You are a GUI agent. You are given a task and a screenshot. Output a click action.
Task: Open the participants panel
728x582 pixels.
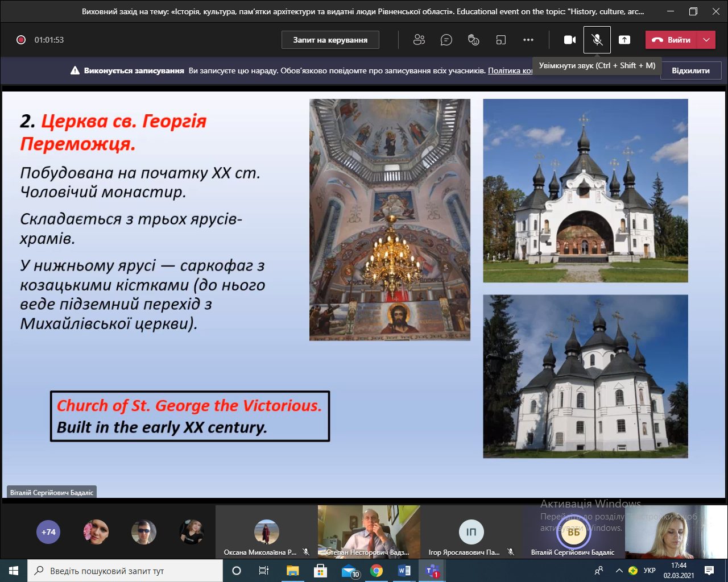[x=419, y=40]
